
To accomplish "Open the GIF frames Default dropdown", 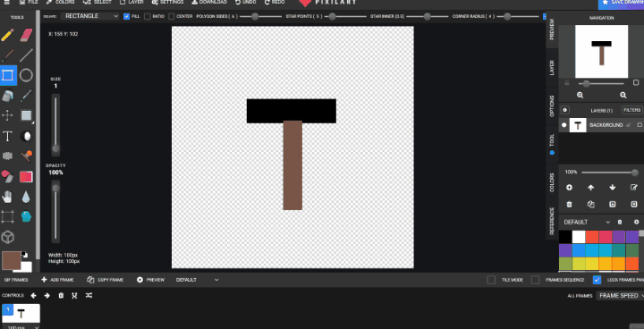I will 197,280.
